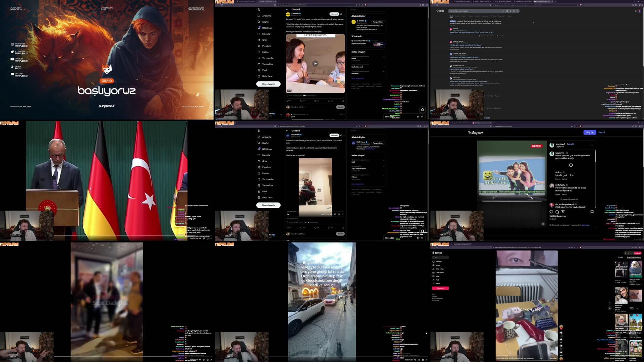Open Keşfet in the TikTok sidebar
Viewport: 644px width, 362px height.
coord(438,265)
